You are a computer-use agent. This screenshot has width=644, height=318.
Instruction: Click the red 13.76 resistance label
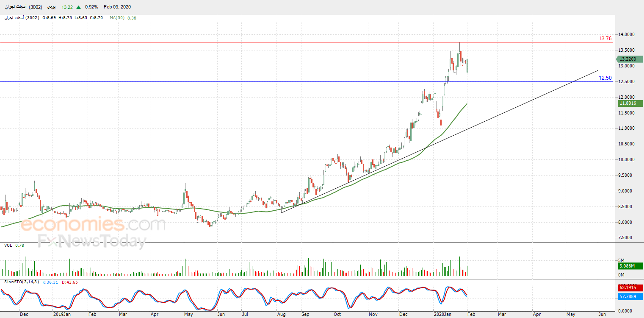pos(605,39)
